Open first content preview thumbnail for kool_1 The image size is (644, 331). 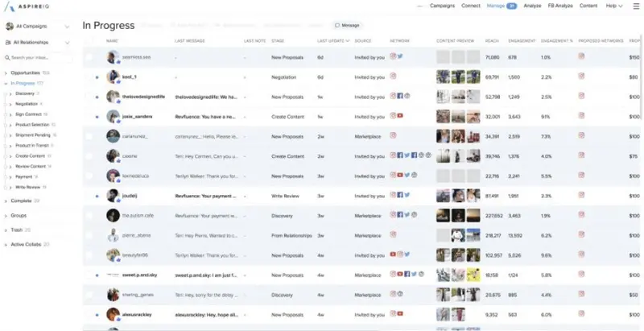coord(442,77)
